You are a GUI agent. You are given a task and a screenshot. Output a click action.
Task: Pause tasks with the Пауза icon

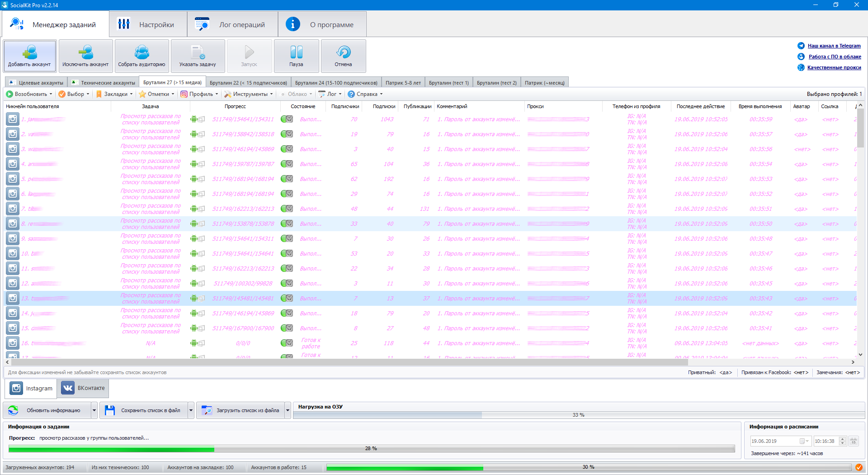tap(297, 52)
